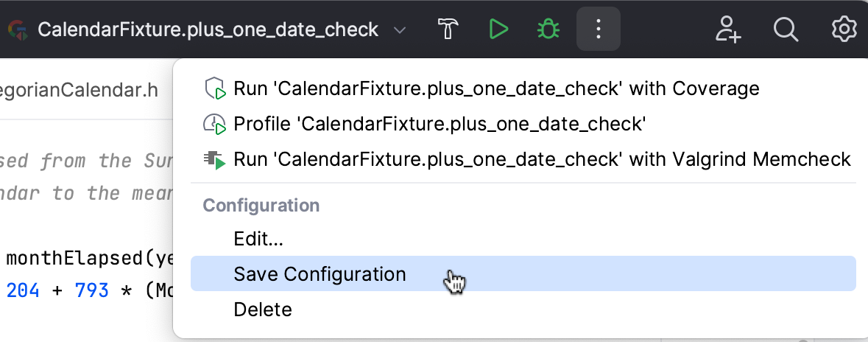Start debugging with the green bug icon

[x=547, y=29]
